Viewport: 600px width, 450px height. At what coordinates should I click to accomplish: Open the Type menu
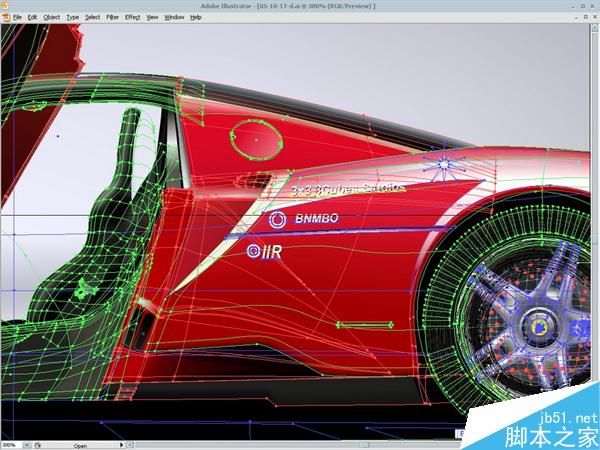point(73,17)
